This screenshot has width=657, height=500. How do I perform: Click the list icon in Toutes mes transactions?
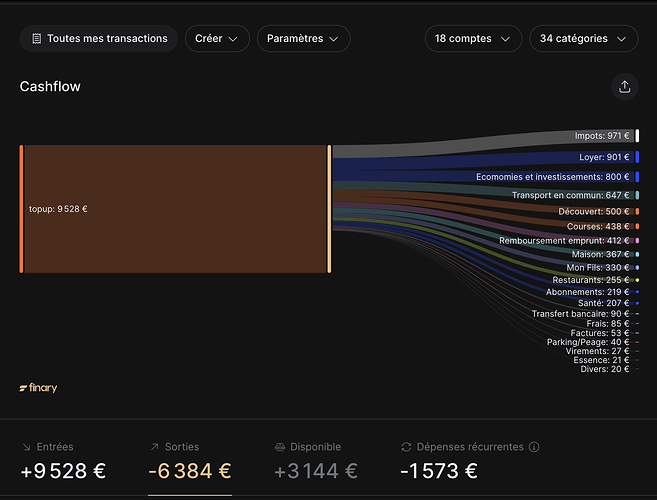36,39
